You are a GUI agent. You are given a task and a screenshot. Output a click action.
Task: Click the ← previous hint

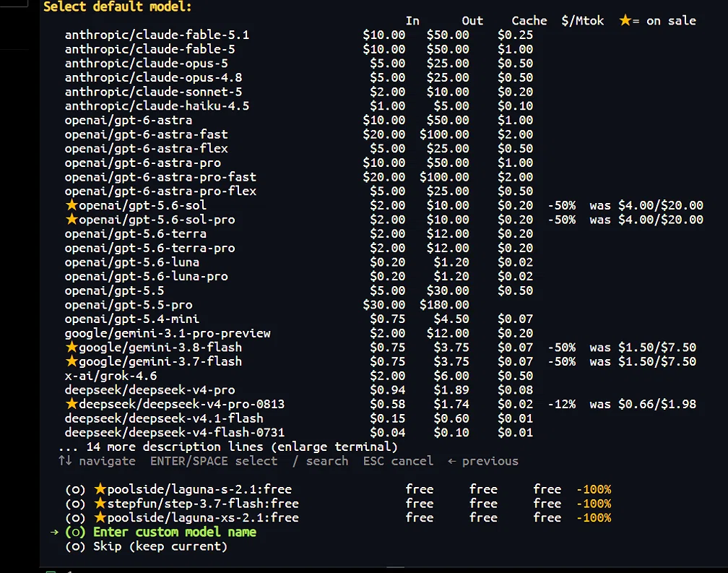click(483, 461)
